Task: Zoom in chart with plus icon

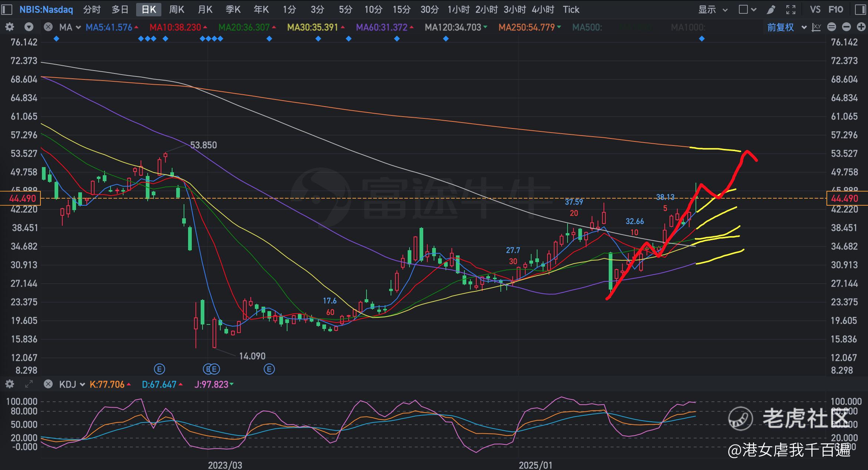Action: click(861, 27)
